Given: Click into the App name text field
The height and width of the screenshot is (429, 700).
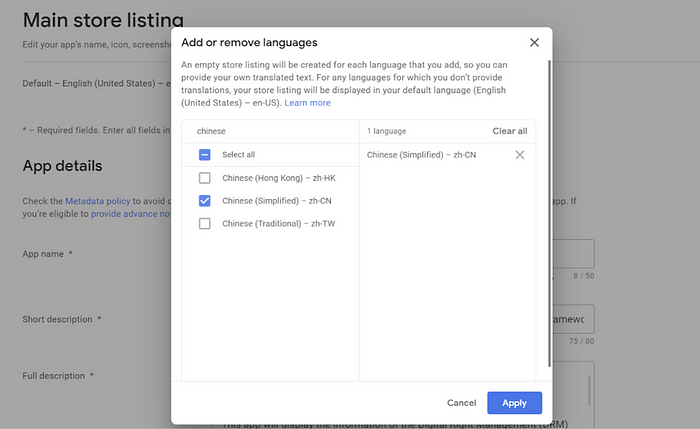Looking at the screenshot, I should pos(573,254).
